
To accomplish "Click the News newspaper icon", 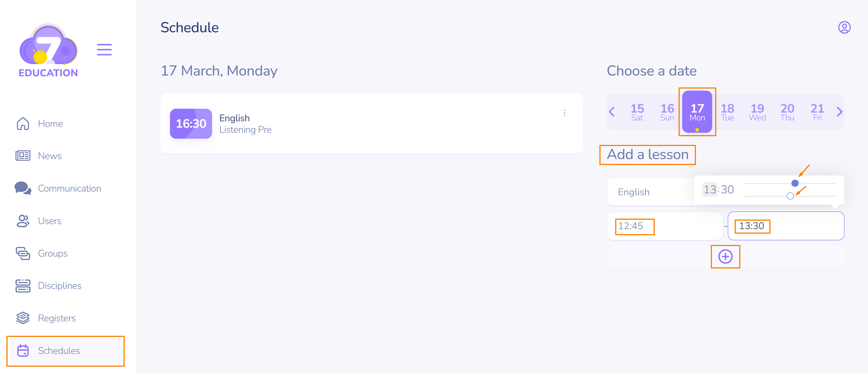I will (23, 156).
